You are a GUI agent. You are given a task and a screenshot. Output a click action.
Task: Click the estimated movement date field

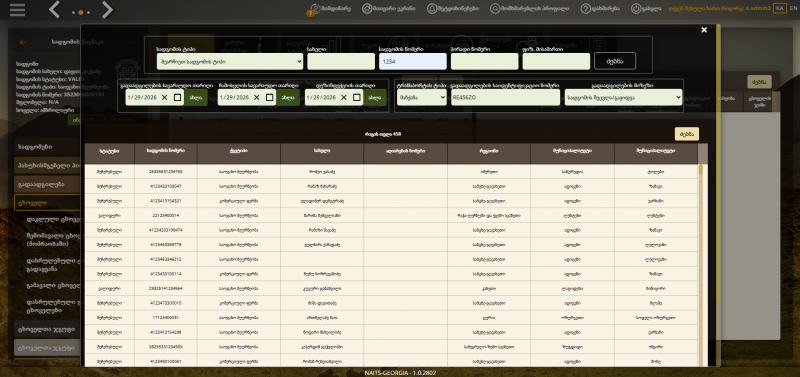(x=155, y=97)
